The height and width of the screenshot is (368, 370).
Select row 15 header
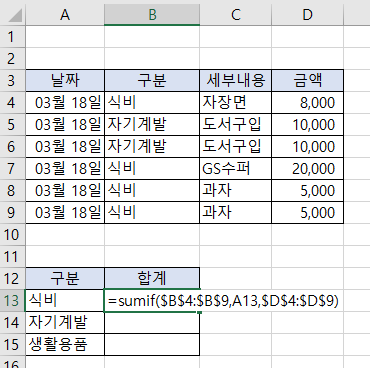tap(12, 345)
